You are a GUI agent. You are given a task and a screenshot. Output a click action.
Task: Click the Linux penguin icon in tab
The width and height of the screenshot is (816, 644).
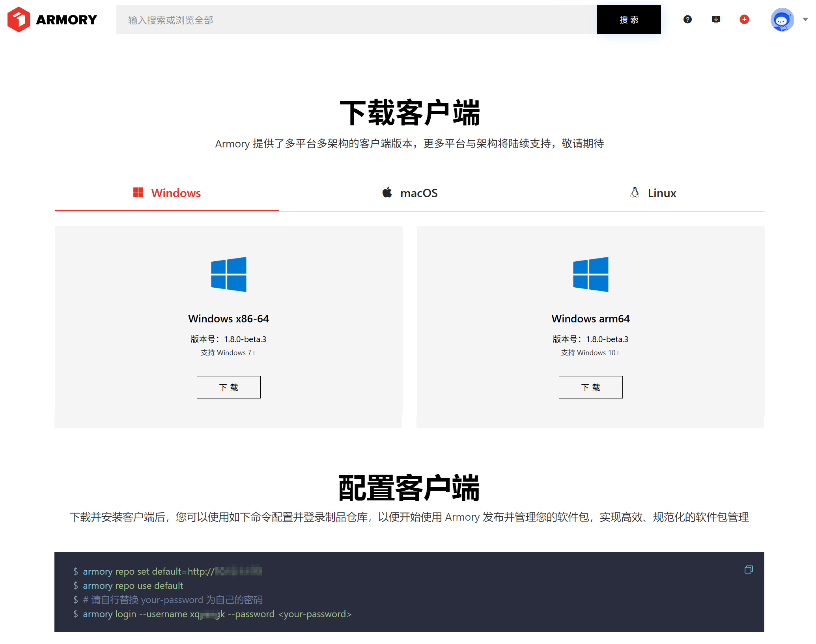tap(635, 192)
